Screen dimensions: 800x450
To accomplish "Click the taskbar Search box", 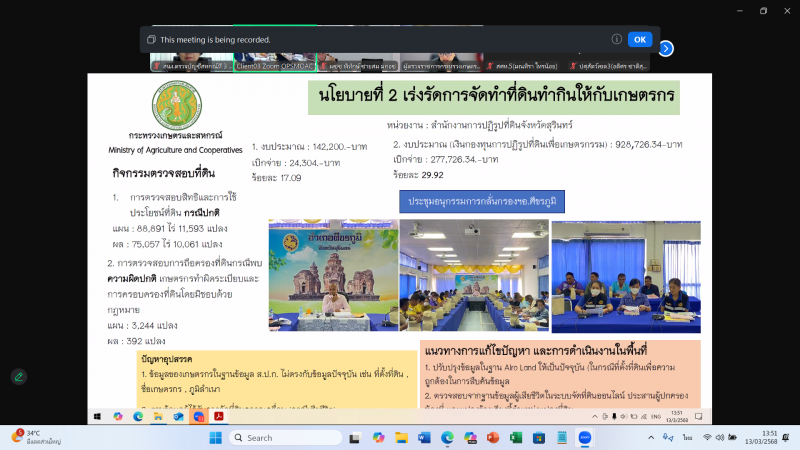I will pos(286,438).
